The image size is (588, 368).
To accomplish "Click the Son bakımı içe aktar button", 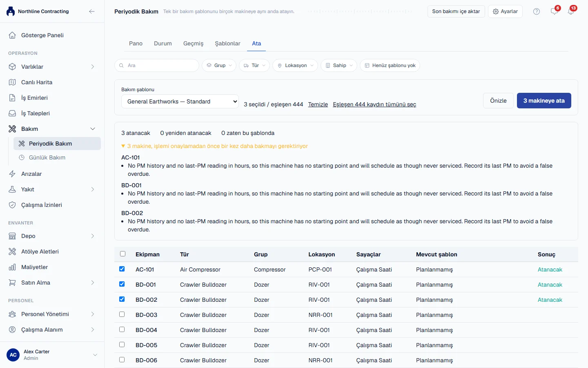I will point(456,11).
